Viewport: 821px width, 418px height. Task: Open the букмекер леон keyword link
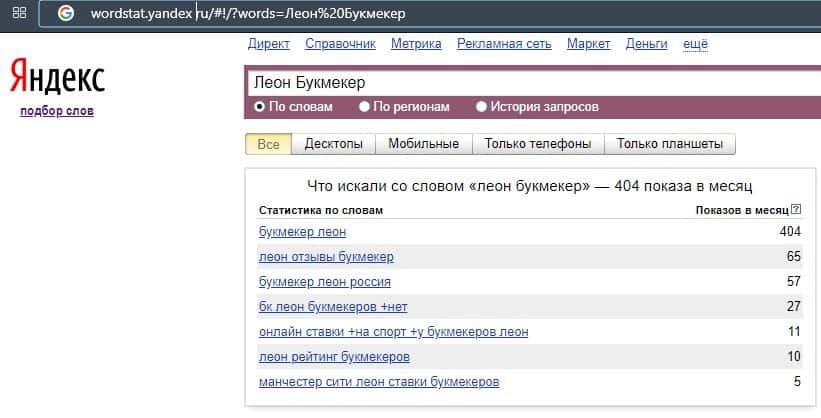[x=302, y=232]
